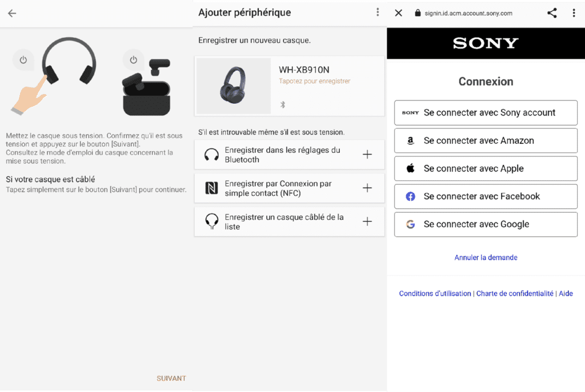
Task: Click the NFC icon
Action: [211, 188]
